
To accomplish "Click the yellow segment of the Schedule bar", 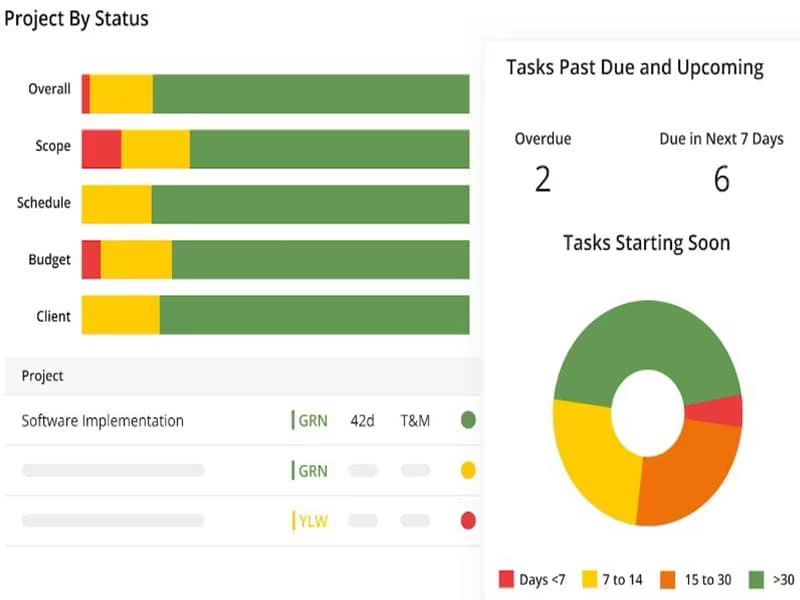I will click(117, 204).
